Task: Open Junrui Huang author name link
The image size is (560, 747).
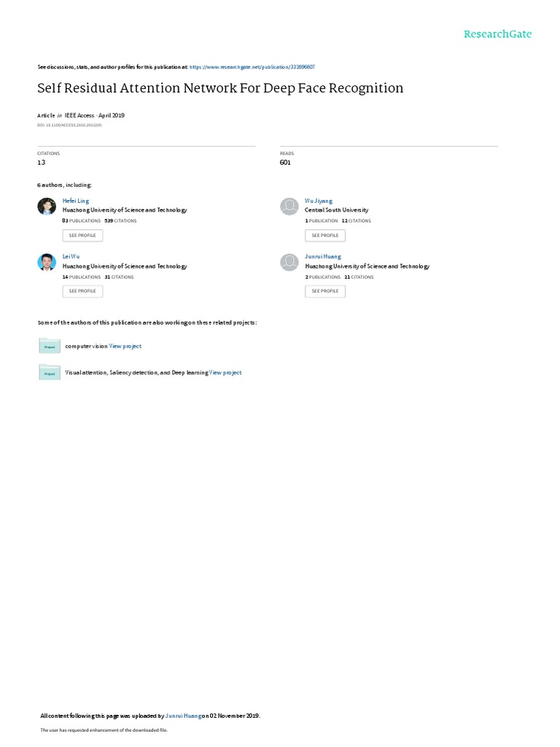Action: pos(323,256)
